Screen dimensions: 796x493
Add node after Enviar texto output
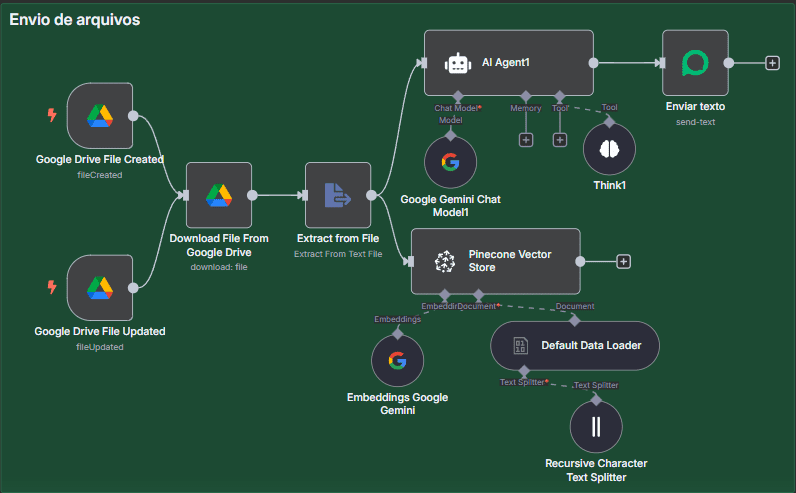click(x=773, y=63)
